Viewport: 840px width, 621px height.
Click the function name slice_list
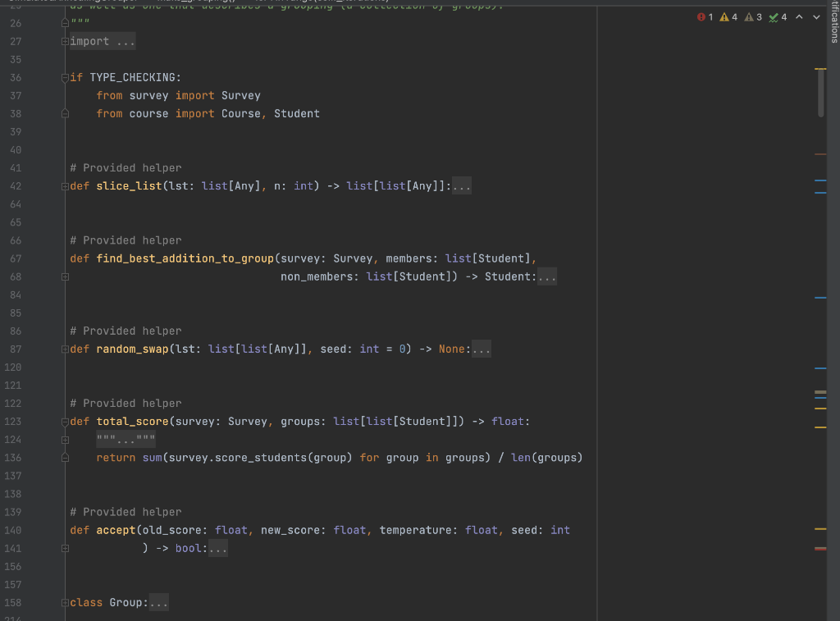(129, 186)
